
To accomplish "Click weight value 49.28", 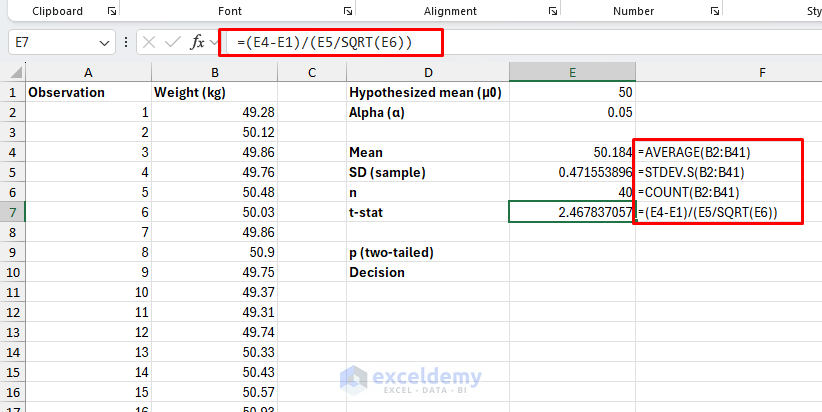I will coord(214,113).
